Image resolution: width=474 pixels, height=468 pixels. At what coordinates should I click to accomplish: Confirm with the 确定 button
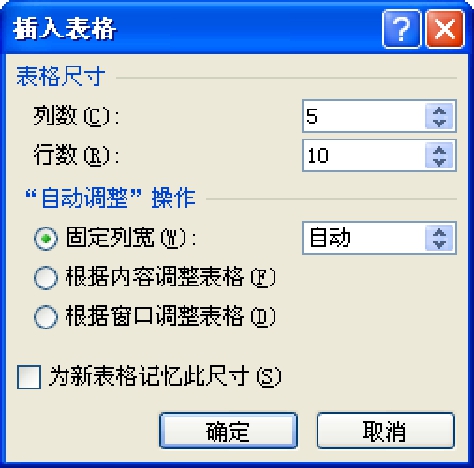point(228,431)
